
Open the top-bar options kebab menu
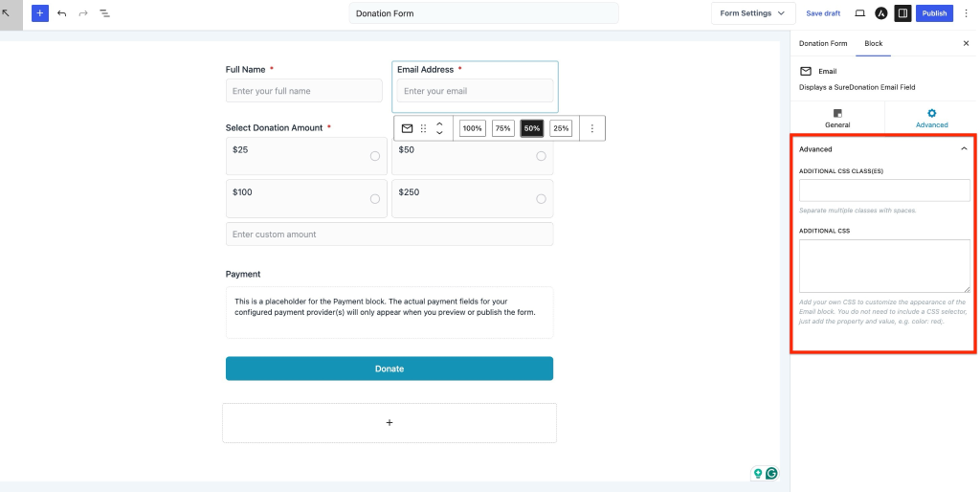pyautogui.click(x=967, y=13)
